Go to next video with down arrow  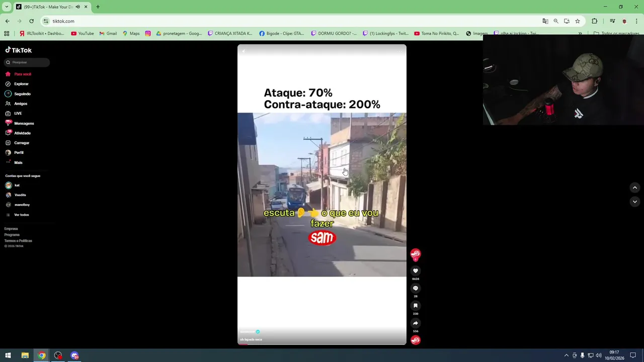pyautogui.click(x=635, y=202)
